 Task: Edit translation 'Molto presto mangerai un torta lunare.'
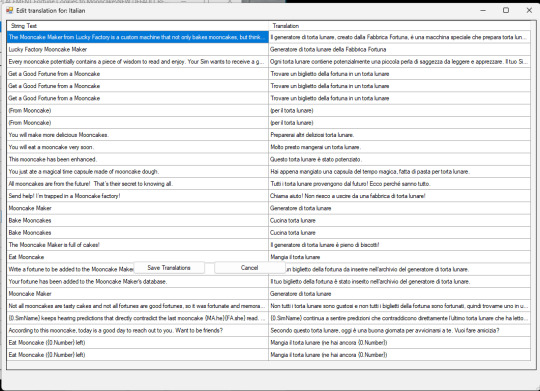(x=399, y=147)
